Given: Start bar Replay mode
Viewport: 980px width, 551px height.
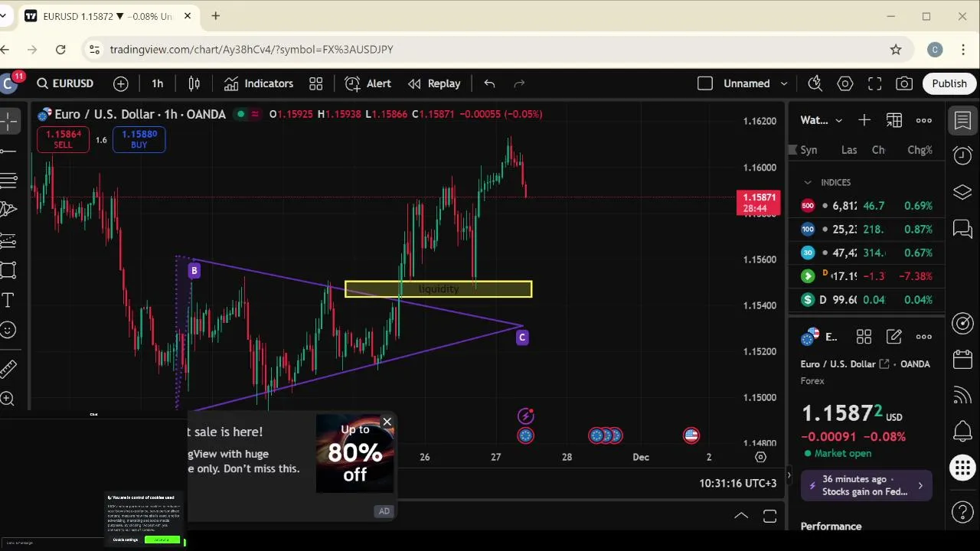Looking at the screenshot, I should tap(434, 83).
